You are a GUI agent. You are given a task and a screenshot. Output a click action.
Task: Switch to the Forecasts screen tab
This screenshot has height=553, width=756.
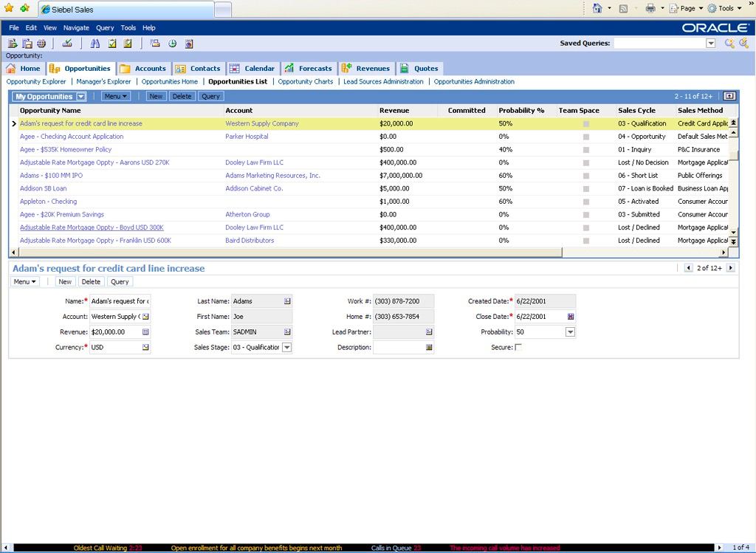point(309,69)
